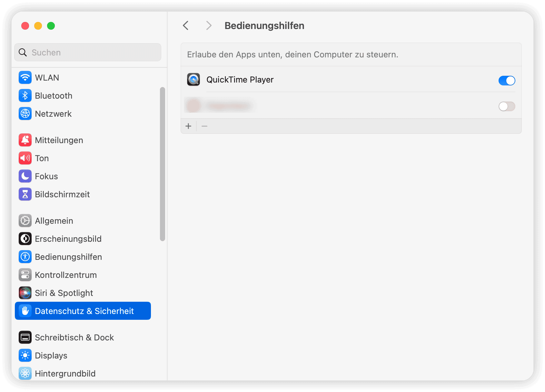
Task: Open Siri & Spotlight settings
Action: pyautogui.click(x=83, y=293)
